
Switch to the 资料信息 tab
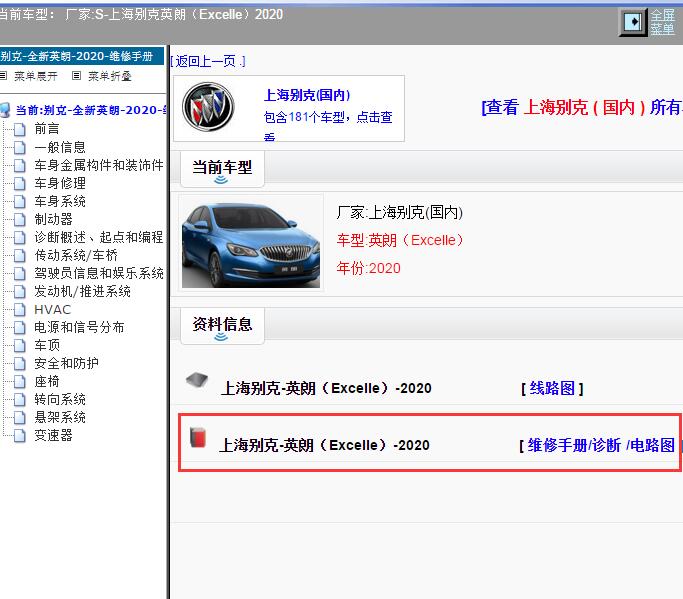(x=222, y=326)
